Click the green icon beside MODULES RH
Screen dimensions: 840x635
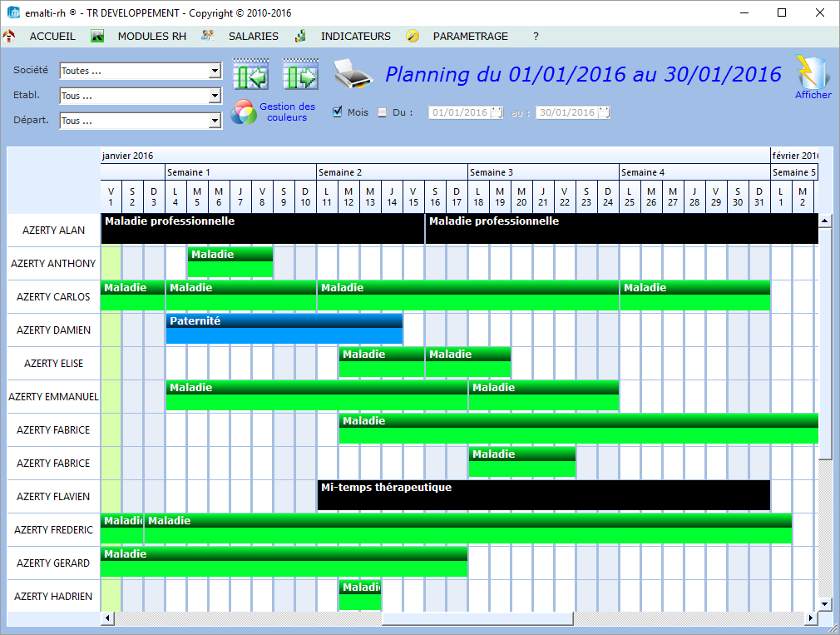(x=97, y=36)
